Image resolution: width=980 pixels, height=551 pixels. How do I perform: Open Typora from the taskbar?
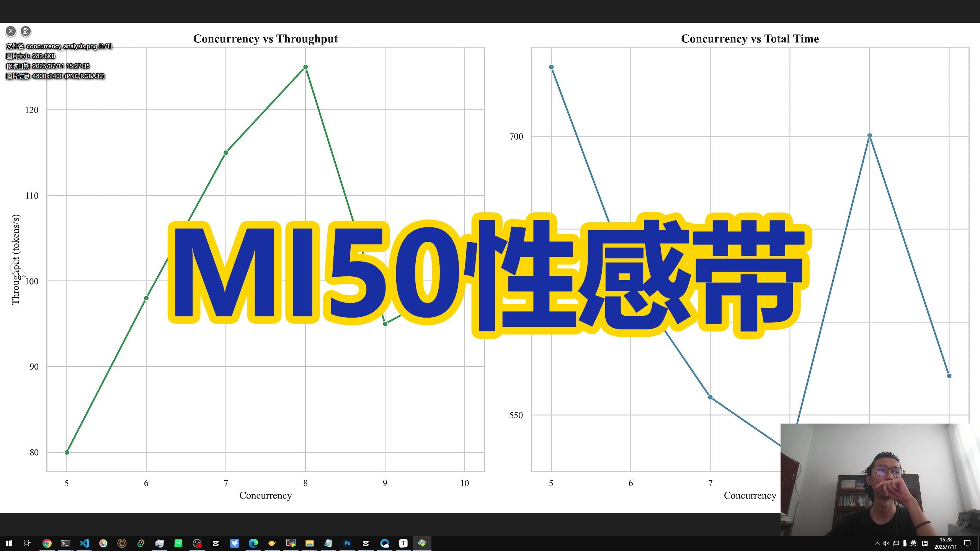[x=404, y=543]
